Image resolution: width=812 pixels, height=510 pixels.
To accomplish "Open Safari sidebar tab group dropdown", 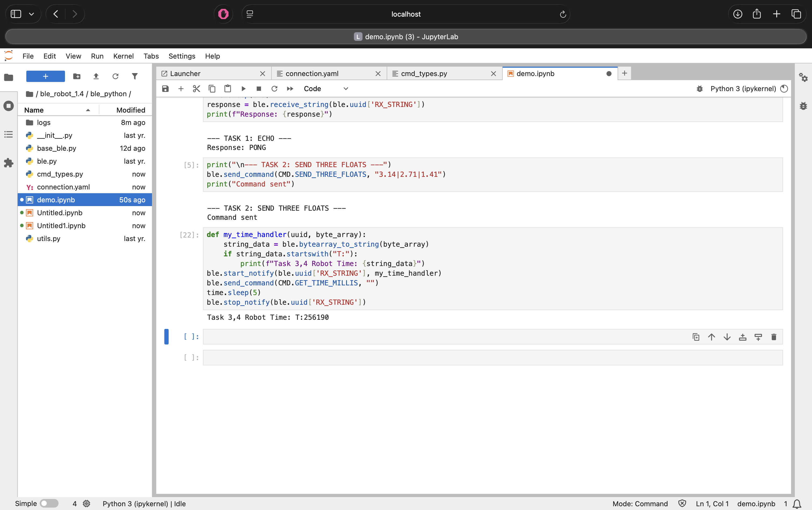I will tap(31, 14).
